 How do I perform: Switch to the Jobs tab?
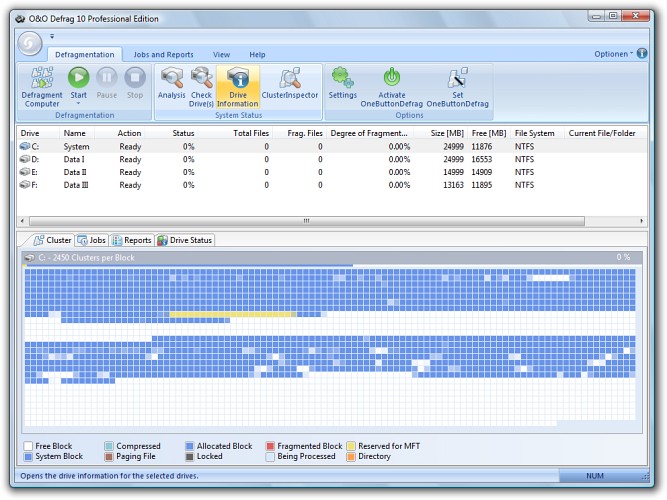tap(91, 240)
